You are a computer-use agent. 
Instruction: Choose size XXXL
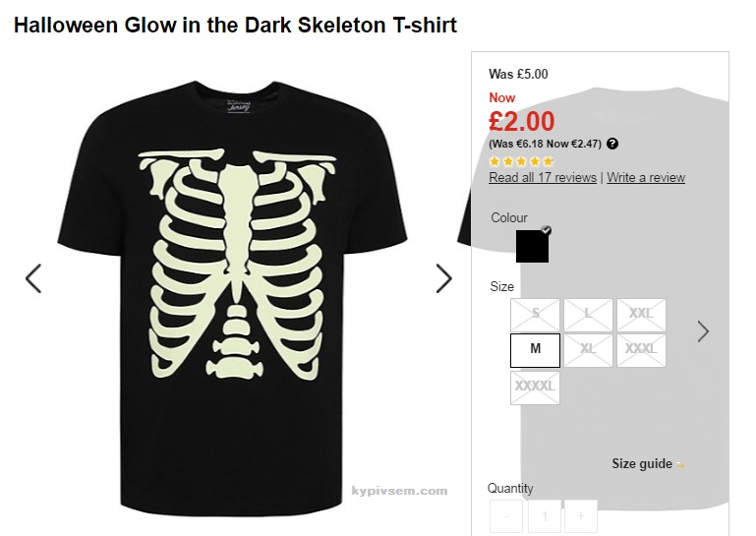(641, 350)
